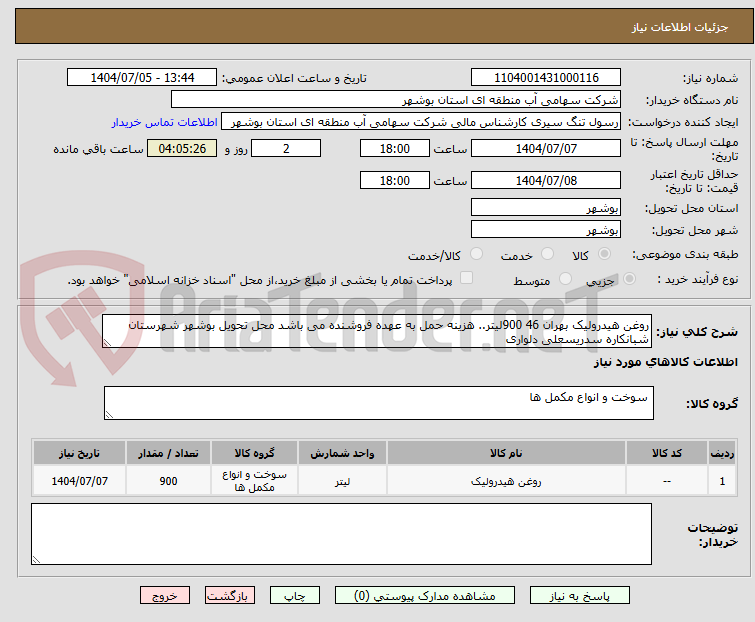Click the شرح کلی نیاز text area
Viewport: 755px width, 622px height.
(377, 331)
